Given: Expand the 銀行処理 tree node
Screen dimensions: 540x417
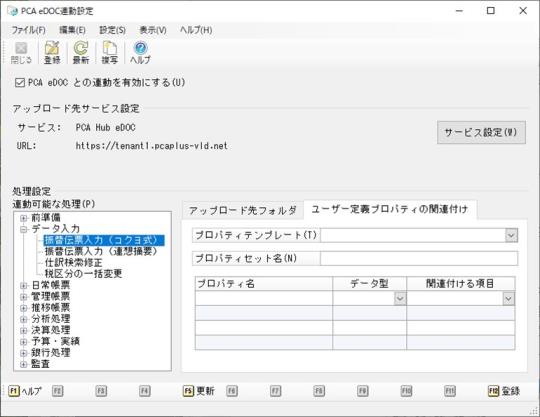Looking at the screenshot, I should point(23,353).
